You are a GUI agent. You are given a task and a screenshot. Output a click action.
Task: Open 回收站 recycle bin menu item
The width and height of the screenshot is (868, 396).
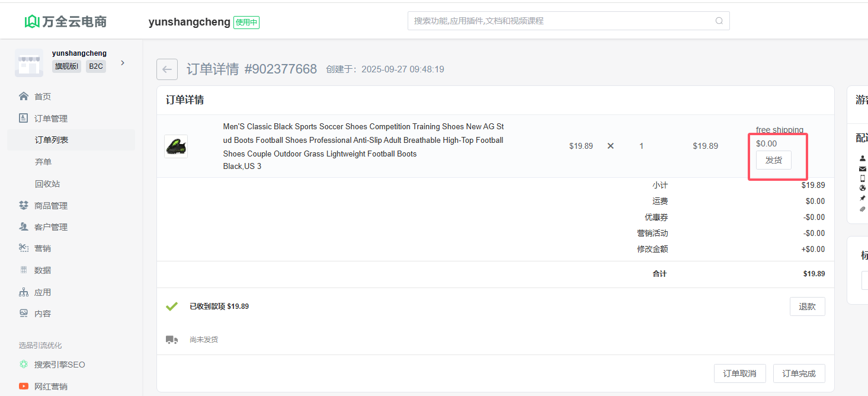(x=47, y=184)
